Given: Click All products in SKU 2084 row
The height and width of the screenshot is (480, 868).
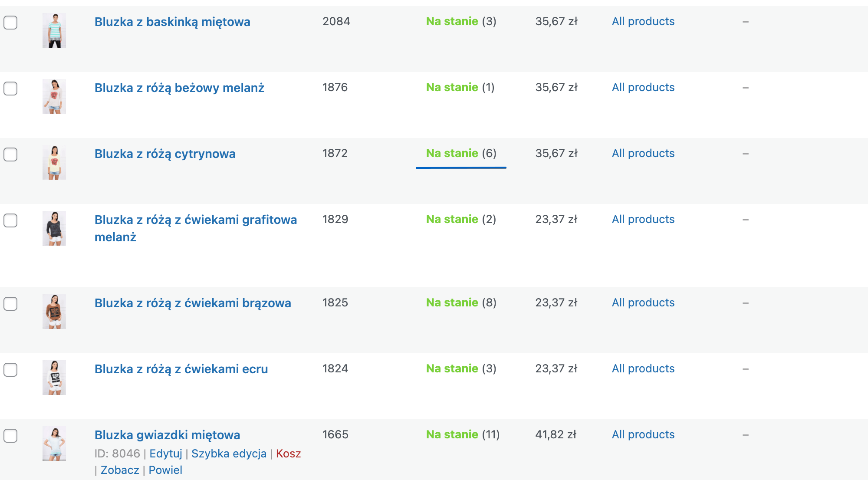Looking at the screenshot, I should pos(643,21).
